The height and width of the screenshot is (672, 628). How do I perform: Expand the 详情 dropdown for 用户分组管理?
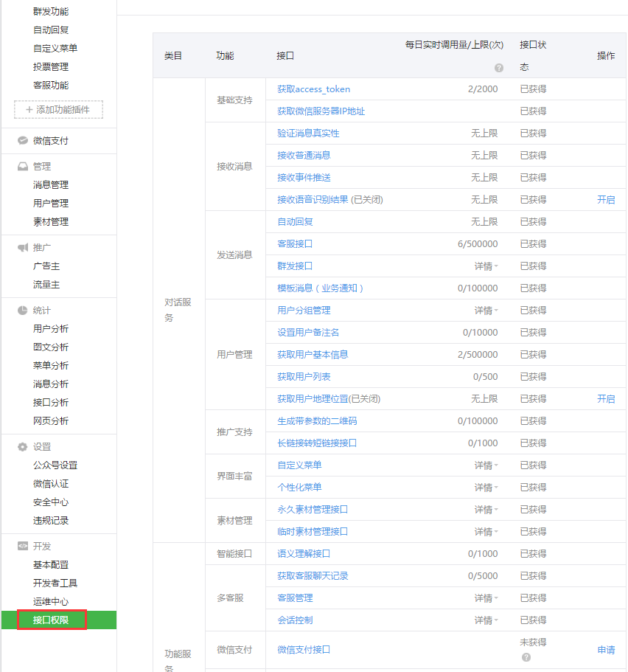tap(486, 311)
